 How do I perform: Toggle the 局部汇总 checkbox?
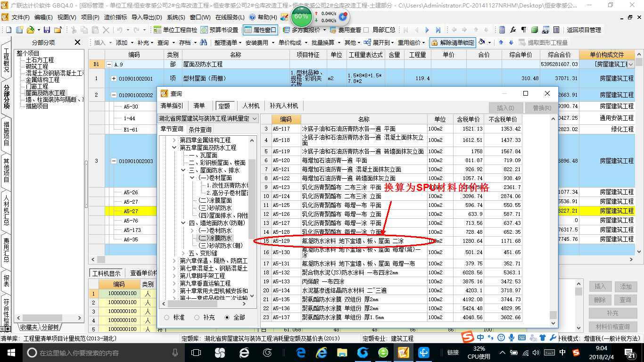(367, 30)
